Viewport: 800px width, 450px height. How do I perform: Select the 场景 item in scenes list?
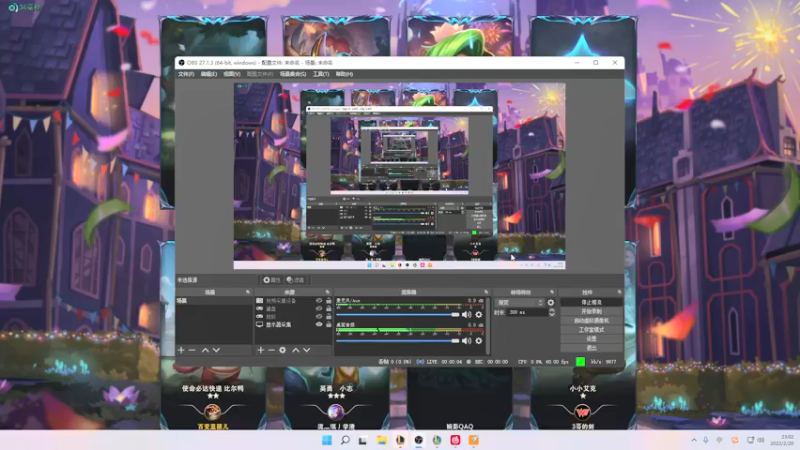[214, 301]
